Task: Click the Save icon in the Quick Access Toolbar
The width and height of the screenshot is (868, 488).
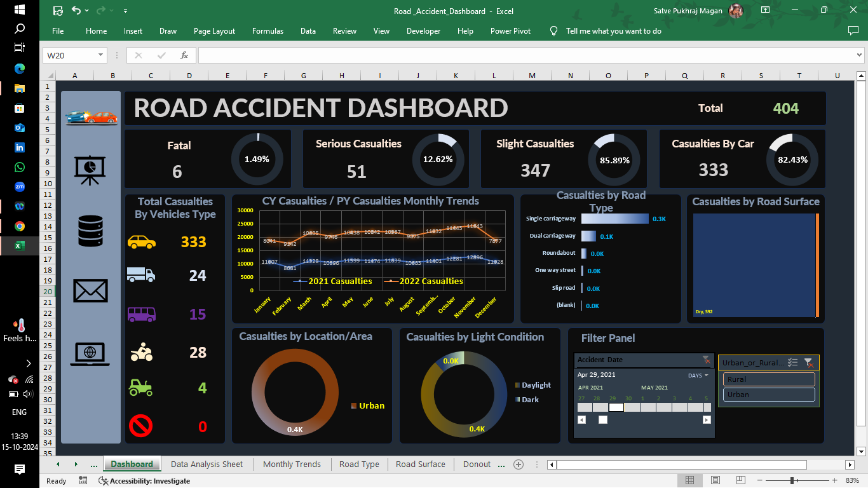Action: [x=58, y=11]
